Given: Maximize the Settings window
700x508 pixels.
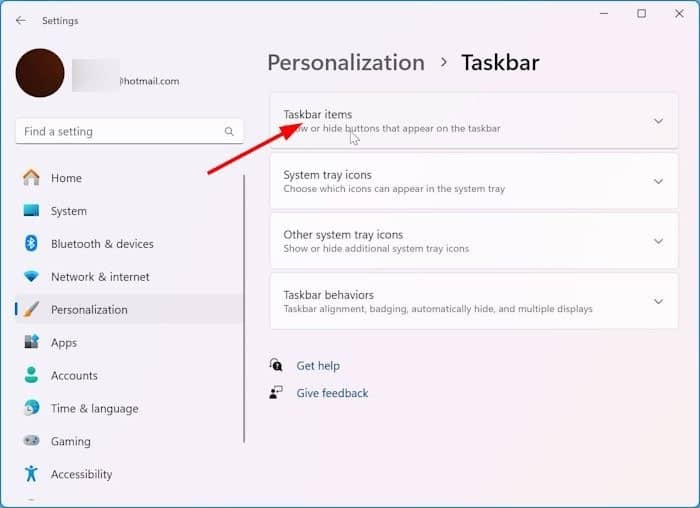Looking at the screenshot, I should 642,14.
